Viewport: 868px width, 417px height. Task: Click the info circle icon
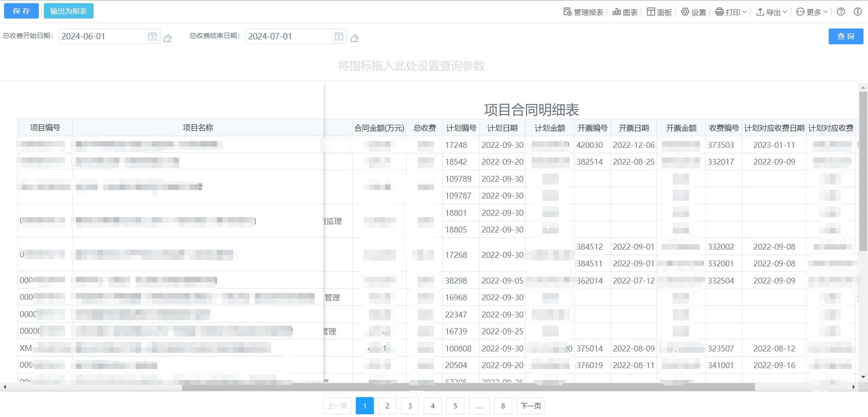coord(858,12)
